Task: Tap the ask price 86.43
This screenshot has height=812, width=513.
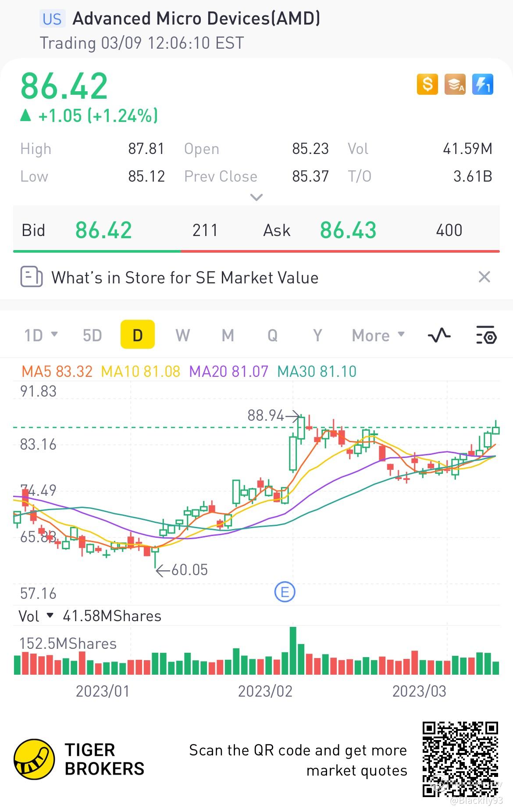Action: 348,230
